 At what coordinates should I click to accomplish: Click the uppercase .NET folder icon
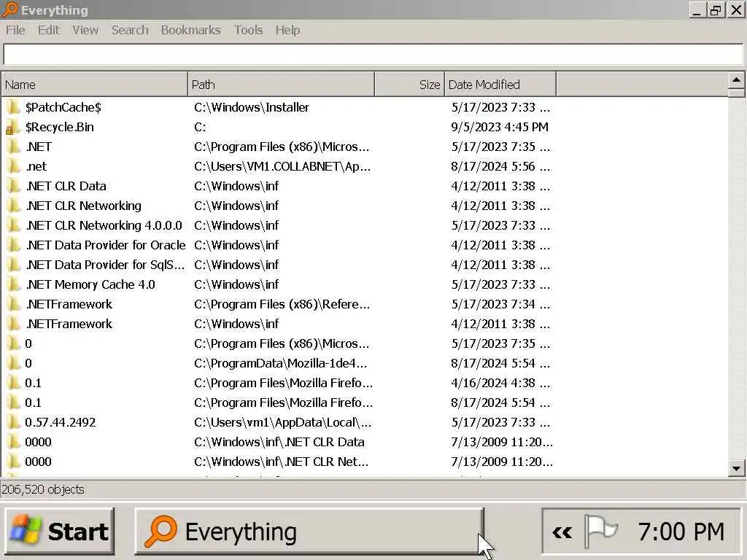13,147
